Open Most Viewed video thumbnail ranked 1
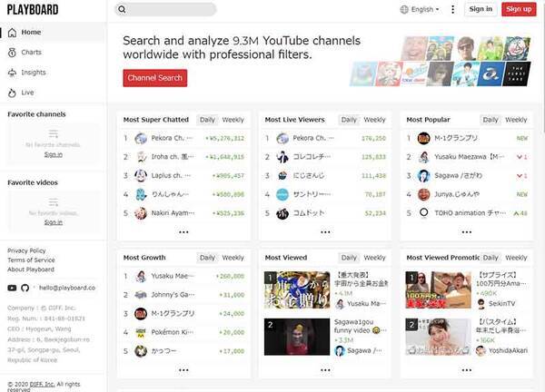Viewport: 545px width, 392px height. pos(297,290)
